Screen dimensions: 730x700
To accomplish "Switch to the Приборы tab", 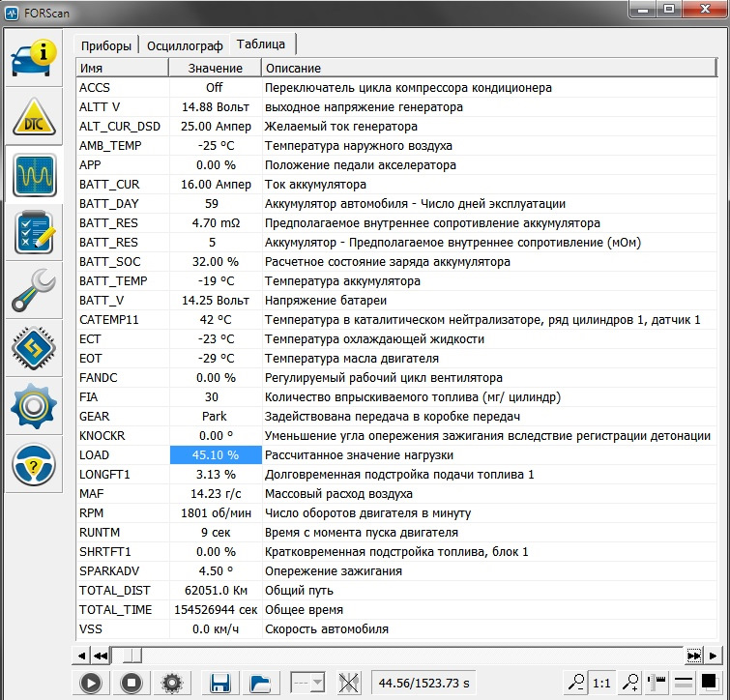I will 106,45.
